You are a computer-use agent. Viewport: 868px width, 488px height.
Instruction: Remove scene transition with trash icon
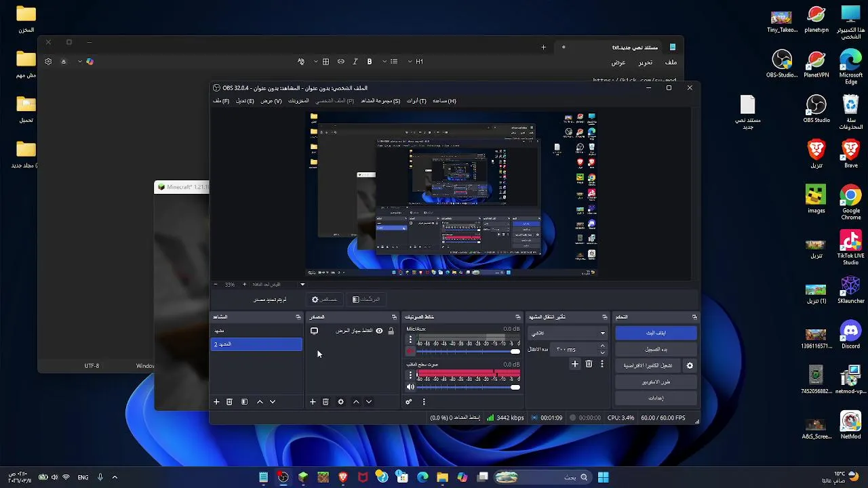[589, 364]
